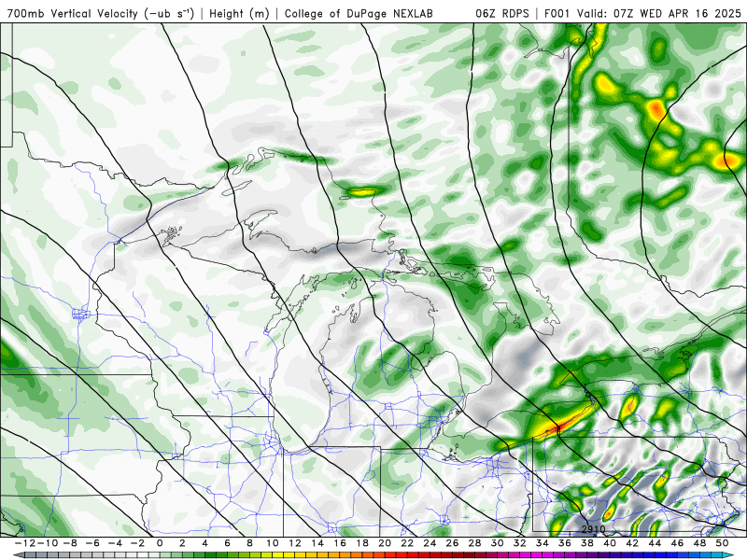The image size is (747, 560).
Task: Click the '6' value on the color scale
Action: [227, 543]
